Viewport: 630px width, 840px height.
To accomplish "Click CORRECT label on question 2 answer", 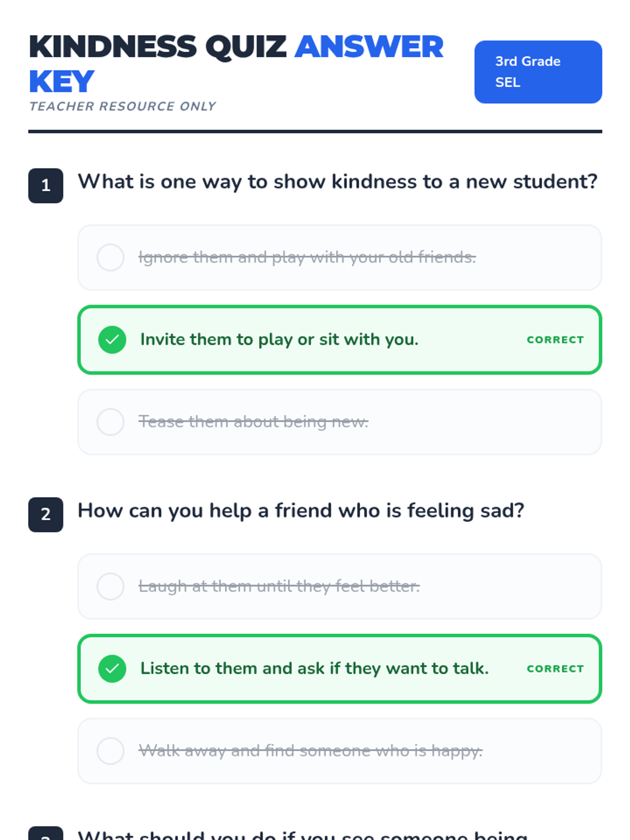I will [x=555, y=668].
